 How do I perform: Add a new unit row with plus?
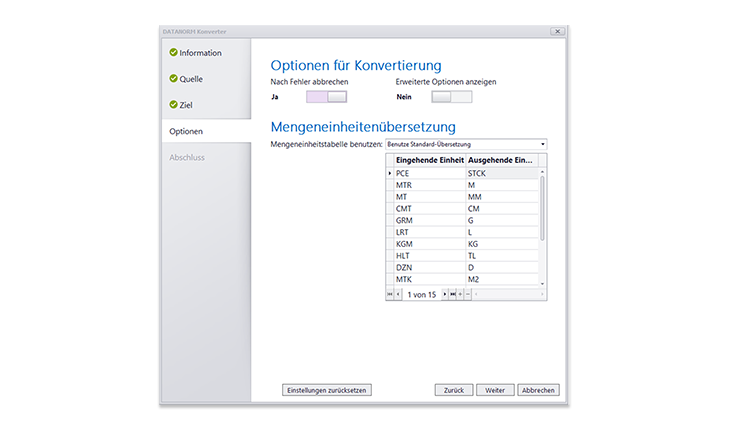click(x=460, y=294)
